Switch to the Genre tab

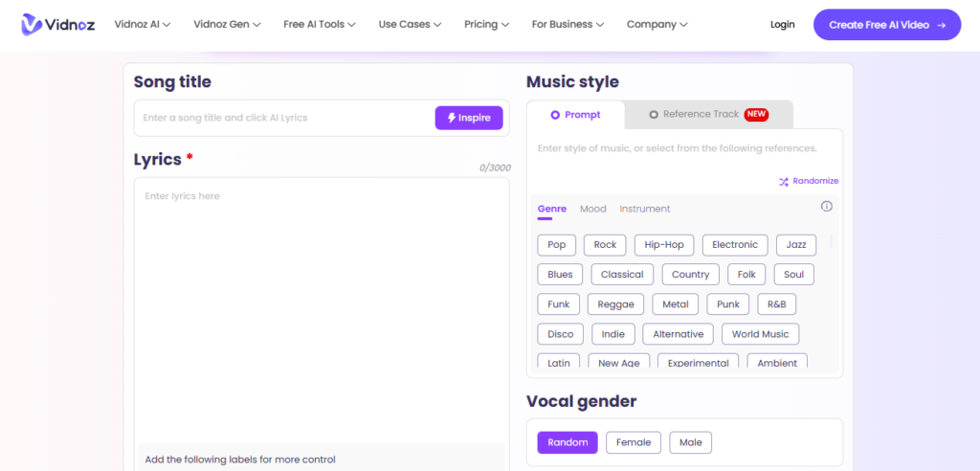pos(552,209)
